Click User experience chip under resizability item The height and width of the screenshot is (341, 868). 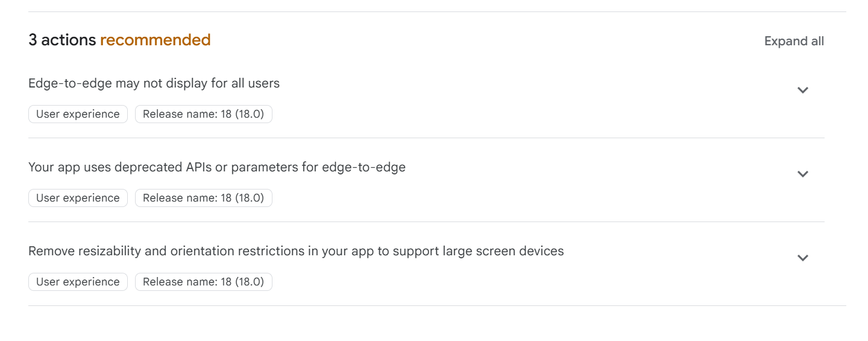coord(78,282)
